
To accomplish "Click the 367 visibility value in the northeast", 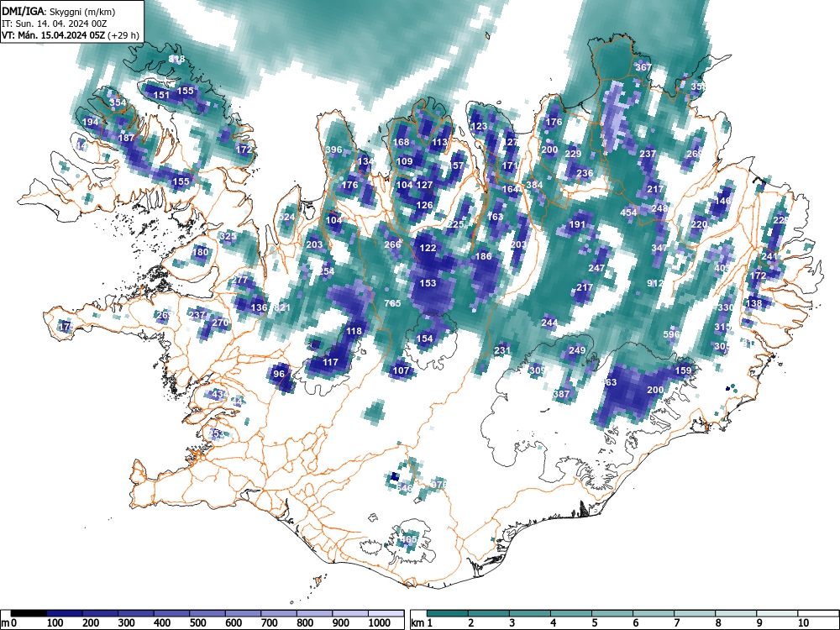I will coord(643,67).
